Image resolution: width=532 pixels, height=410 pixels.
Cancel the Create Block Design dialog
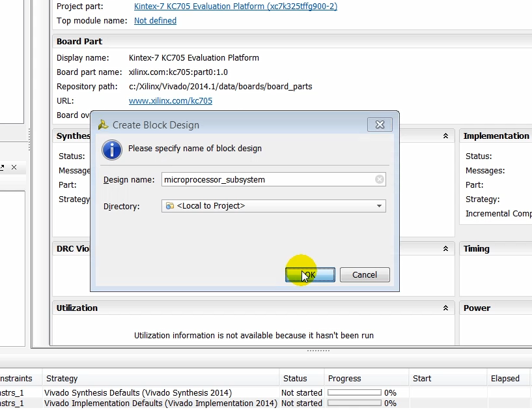364,274
